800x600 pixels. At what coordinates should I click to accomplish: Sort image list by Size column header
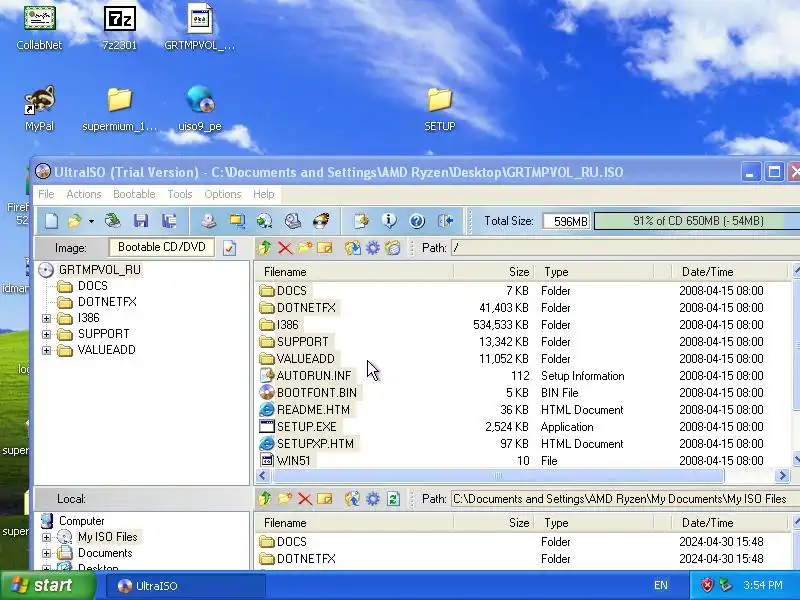pyautogui.click(x=493, y=271)
